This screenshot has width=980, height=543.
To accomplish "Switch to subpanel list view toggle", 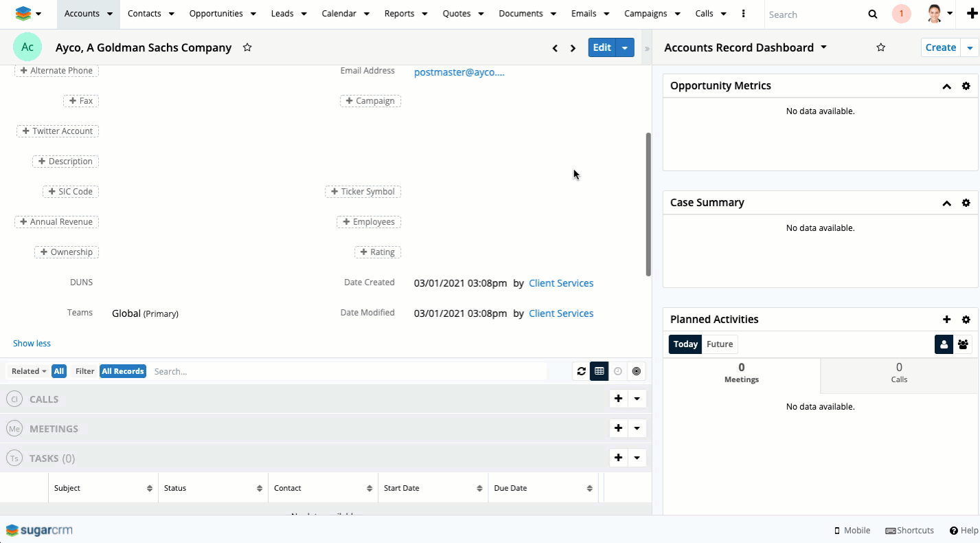I will click(600, 371).
